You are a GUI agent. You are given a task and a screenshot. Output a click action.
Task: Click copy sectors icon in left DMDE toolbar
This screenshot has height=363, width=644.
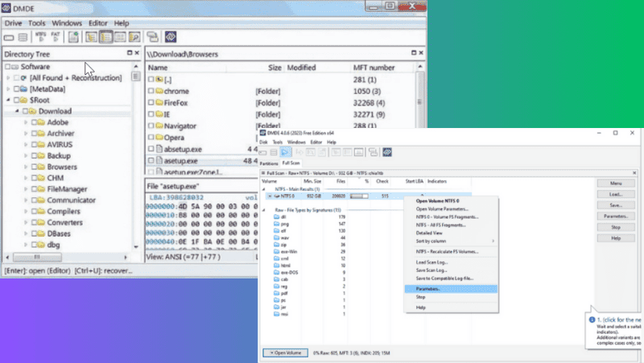tap(152, 37)
